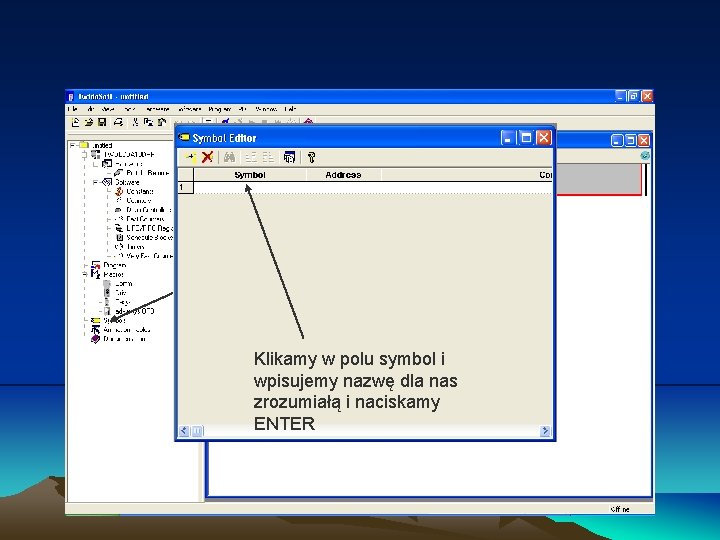Select Fast Counters in the tree
Screen dimensions: 720x540
[x=145, y=219]
